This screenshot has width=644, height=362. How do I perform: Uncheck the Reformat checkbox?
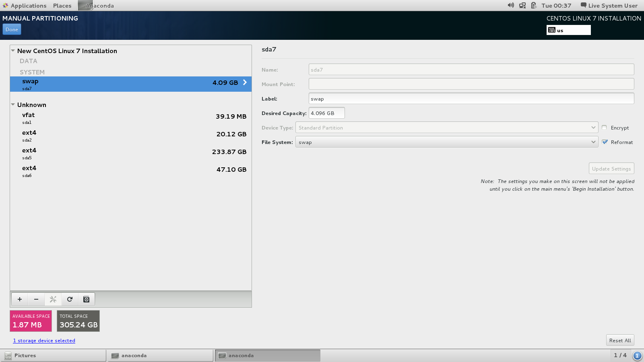point(605,142)
